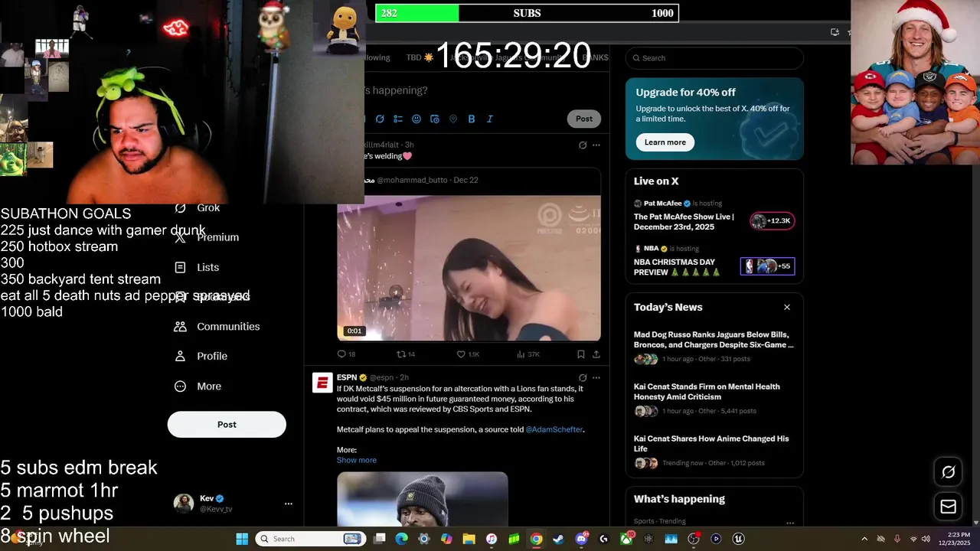Open options for Sports Trending item
This screenshot has width=980, height=551.
789,523
